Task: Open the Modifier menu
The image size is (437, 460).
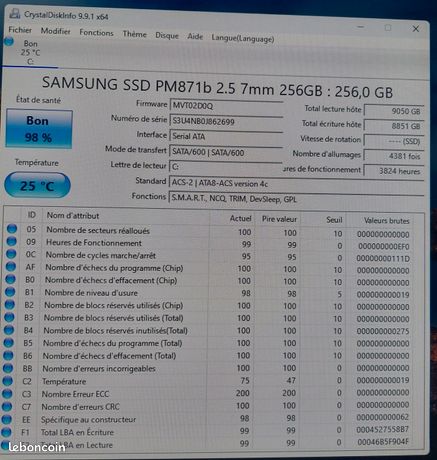Action: 56,31
